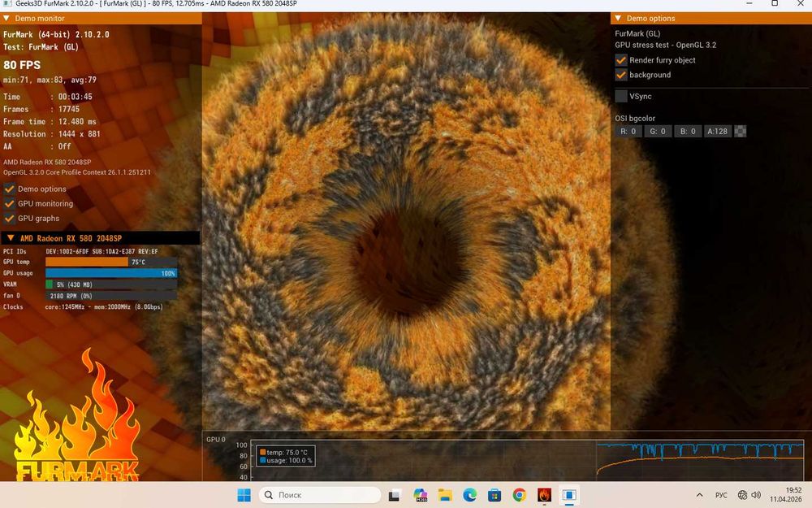Click the OSI bgcolor color swatch
Viewport: 812px width, 508px height.
coord(740,131)
